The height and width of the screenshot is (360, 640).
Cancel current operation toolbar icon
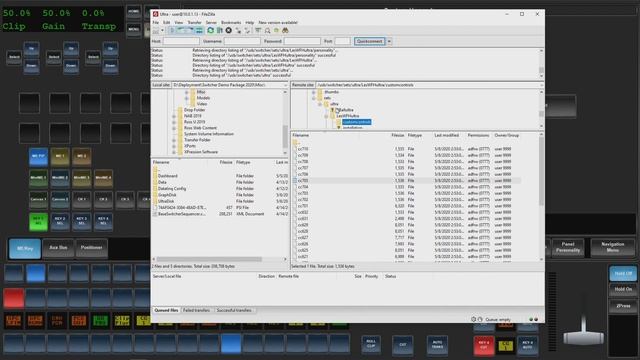click(x=229, y=31)
